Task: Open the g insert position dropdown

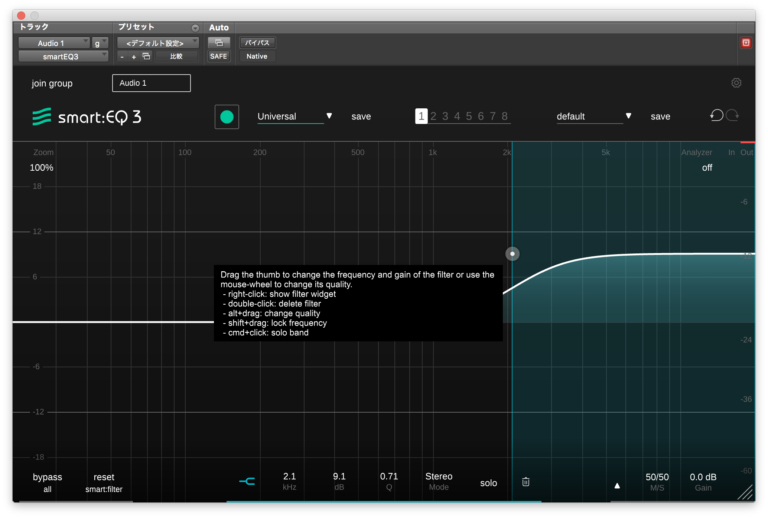Action: 100,43
